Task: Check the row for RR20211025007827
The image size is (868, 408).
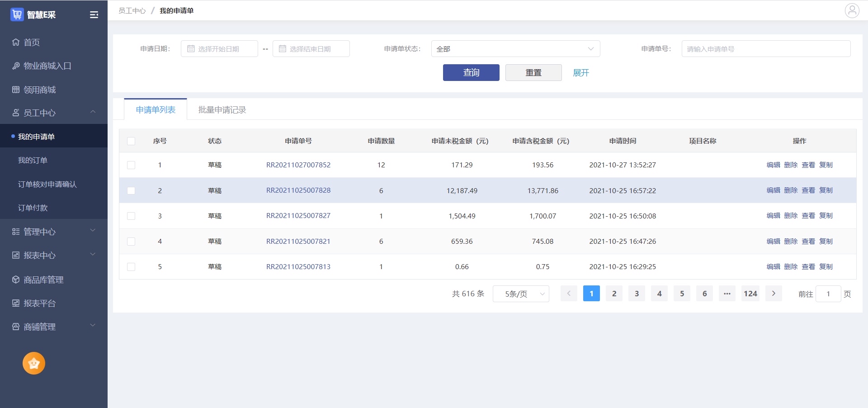Action: point(131,216)
